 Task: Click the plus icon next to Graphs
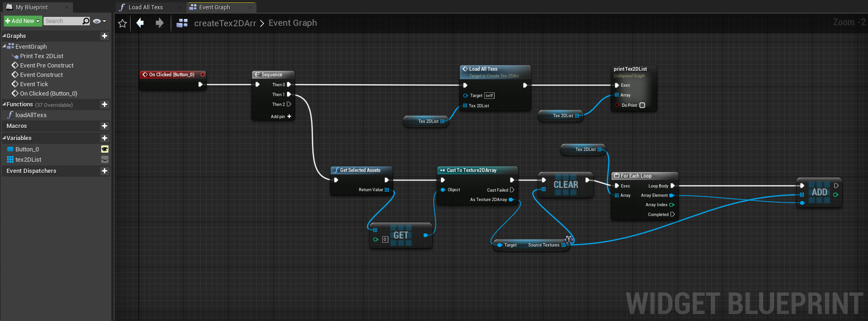(x=104, y=36)
